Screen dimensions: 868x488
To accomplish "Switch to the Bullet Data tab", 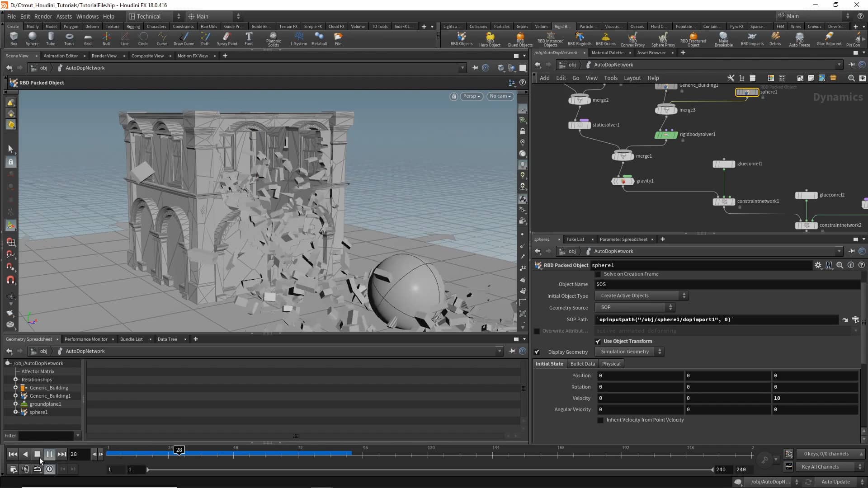I will [x=582, y=363].
